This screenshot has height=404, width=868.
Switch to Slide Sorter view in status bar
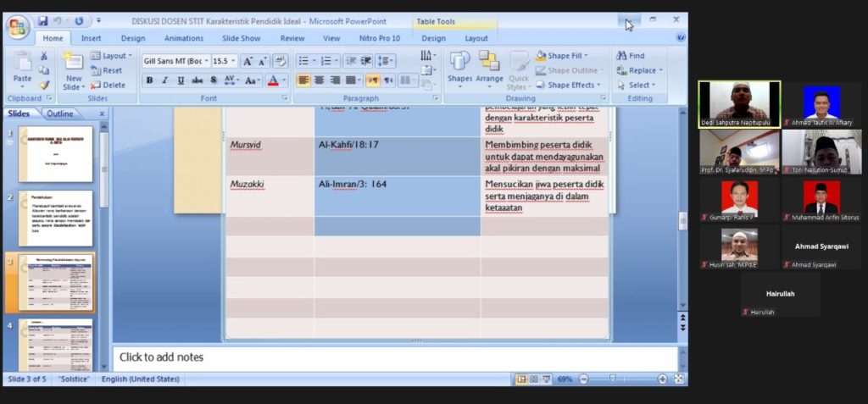[534, 379]
